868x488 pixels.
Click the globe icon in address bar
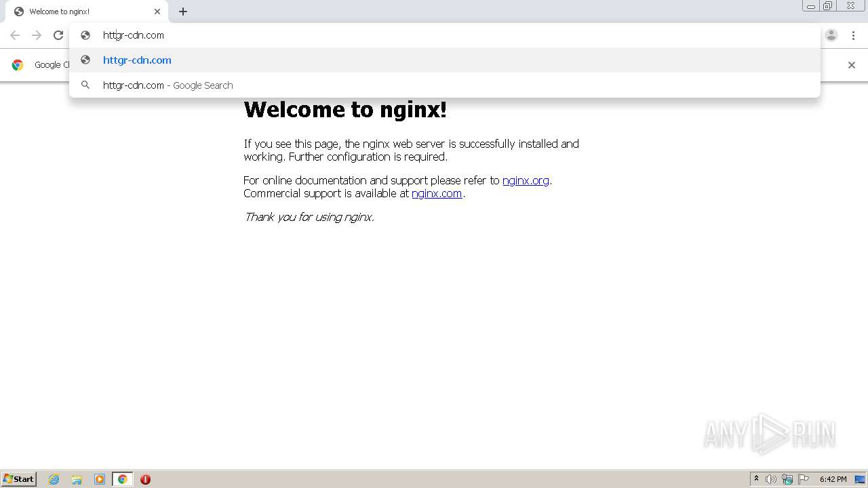[x=85, y=35]
